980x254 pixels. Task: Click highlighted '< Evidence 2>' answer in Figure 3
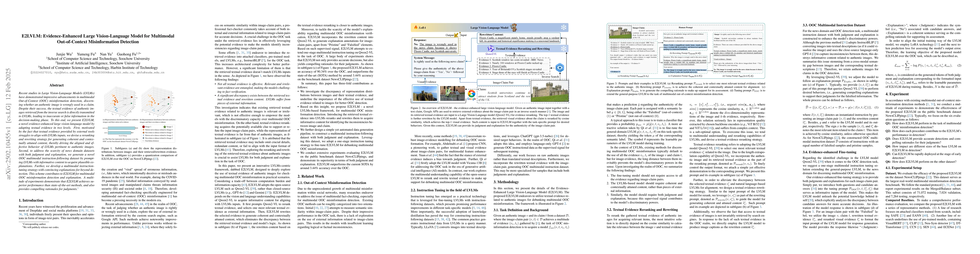point(615,72)
